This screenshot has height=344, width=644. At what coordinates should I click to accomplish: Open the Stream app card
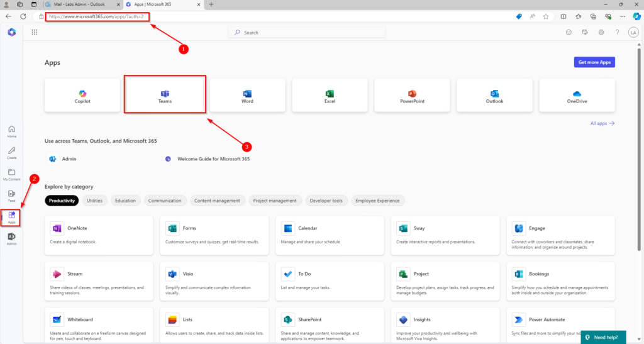pyautogui.click(x=99, y=281)
